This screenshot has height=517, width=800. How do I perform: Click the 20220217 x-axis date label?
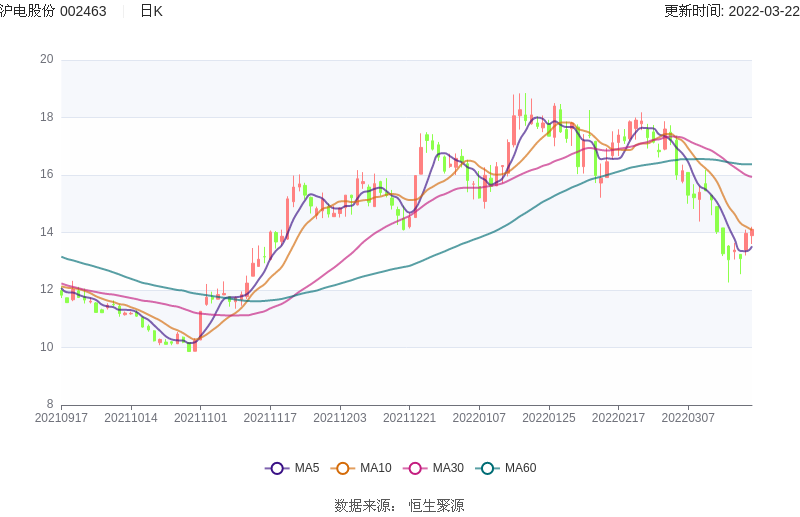618,418
